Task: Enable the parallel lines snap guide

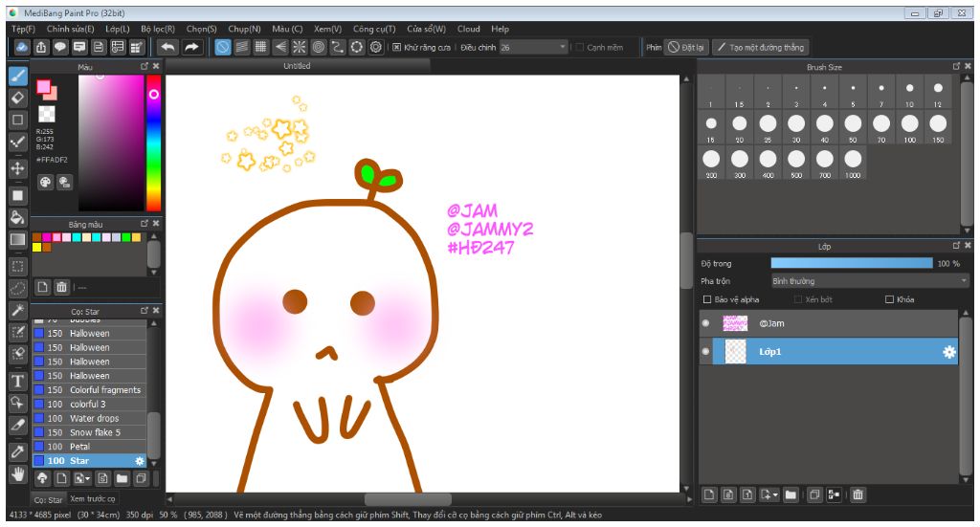Action: 242,47
